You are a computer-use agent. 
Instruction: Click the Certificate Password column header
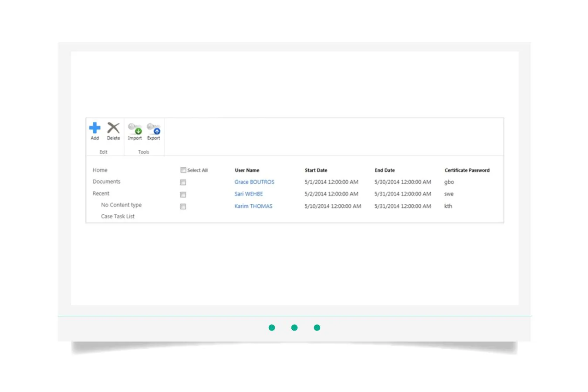click(x=467, y=170)
